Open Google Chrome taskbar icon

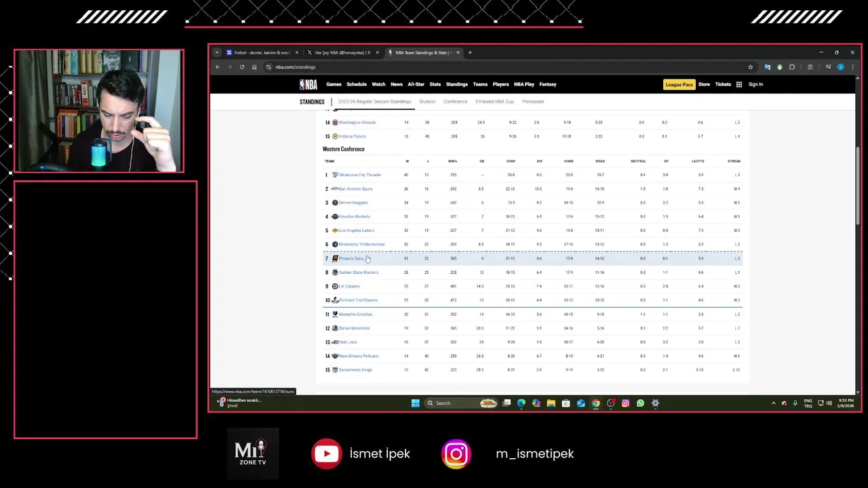(595, 403)
